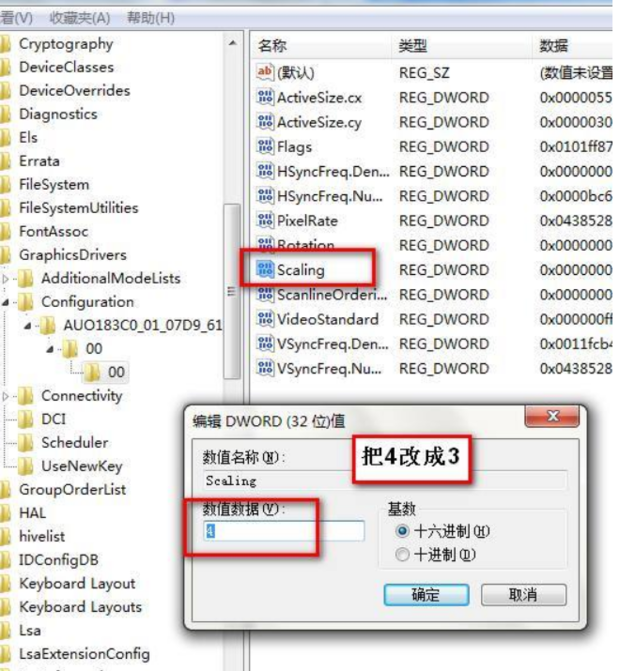Expand the AdditionalModeLists tree node

[5, 279]
